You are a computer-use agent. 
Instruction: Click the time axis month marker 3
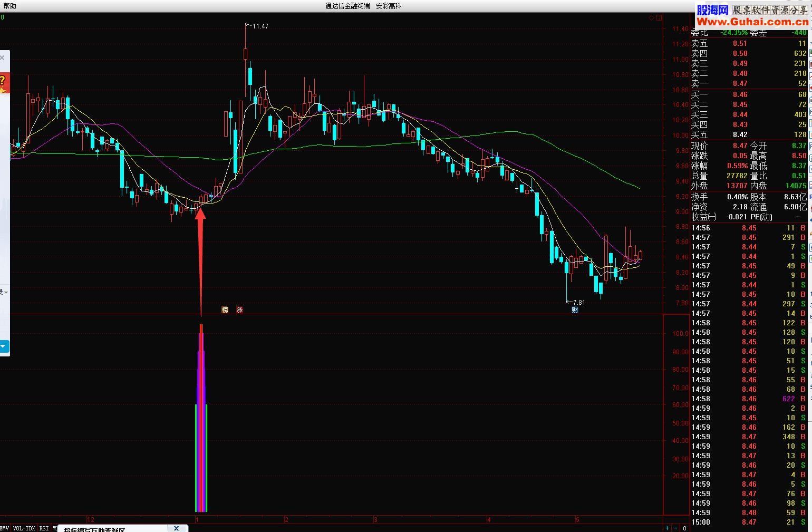point(375,519)
